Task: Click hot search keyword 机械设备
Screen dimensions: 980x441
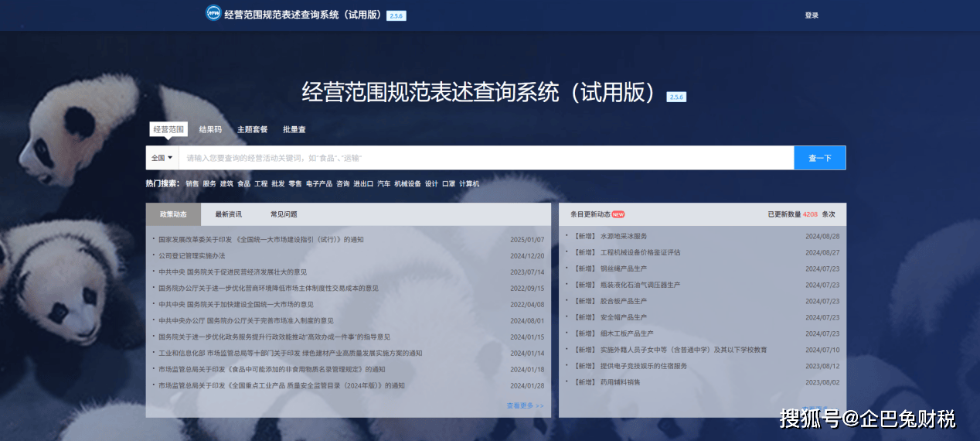Action: pos(407,184)
